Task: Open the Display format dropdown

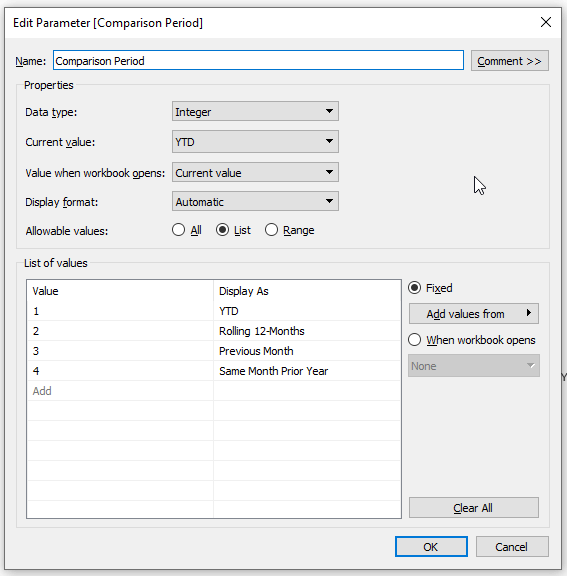Action: coord(255,201)
